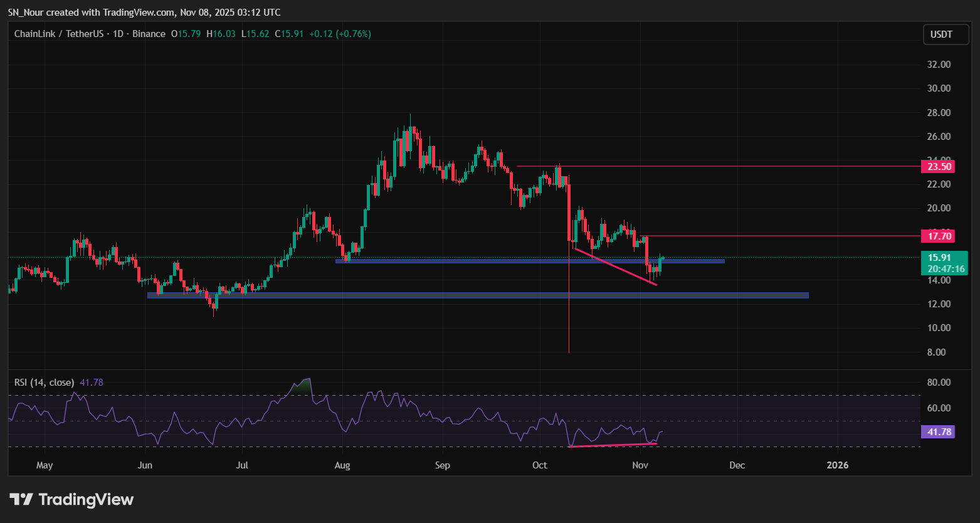This screenshot has height=523, width=980.
Task: Click the 2026 label on time axis
Action: point(838,465)
